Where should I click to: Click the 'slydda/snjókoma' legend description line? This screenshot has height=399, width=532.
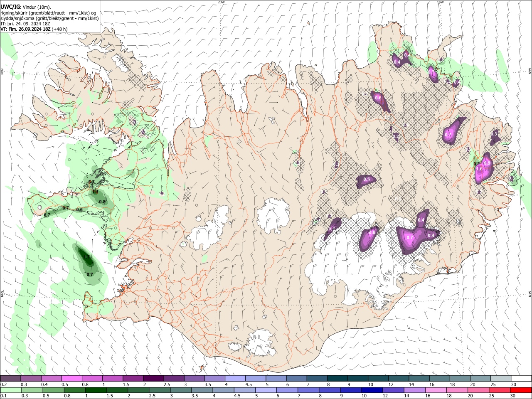click(x=49, y=18)
